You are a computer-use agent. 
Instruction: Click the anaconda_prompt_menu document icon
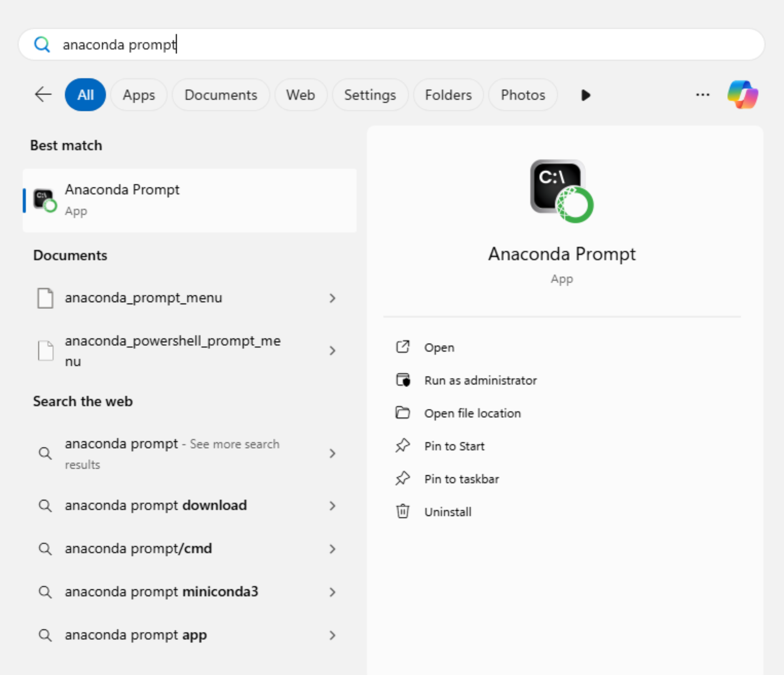click(x=46, y=298)
